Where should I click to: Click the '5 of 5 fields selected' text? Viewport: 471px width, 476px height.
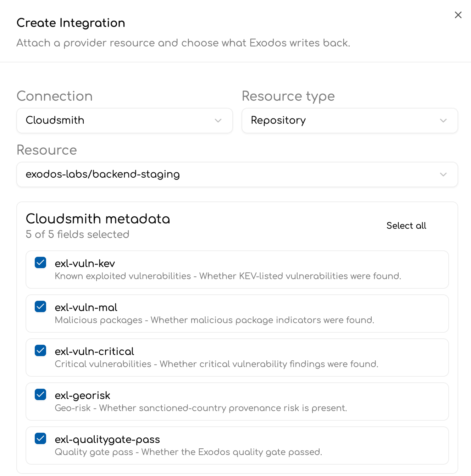click(x=77, y=234)
